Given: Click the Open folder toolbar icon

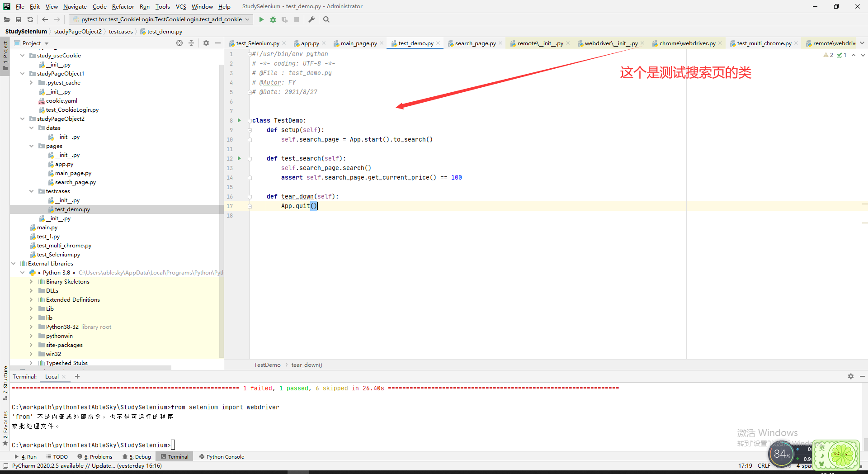Looking at the screenshot, I should [7, 19].
